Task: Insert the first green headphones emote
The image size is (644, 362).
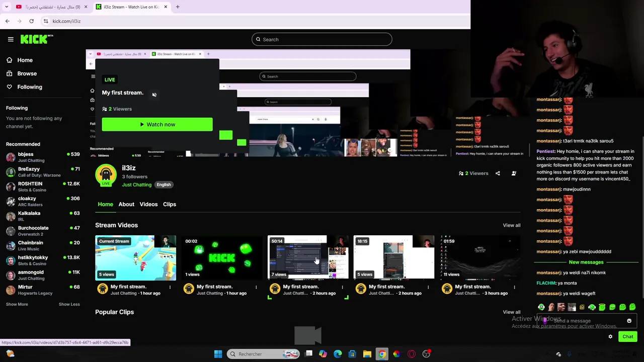Action: point(541,307)
